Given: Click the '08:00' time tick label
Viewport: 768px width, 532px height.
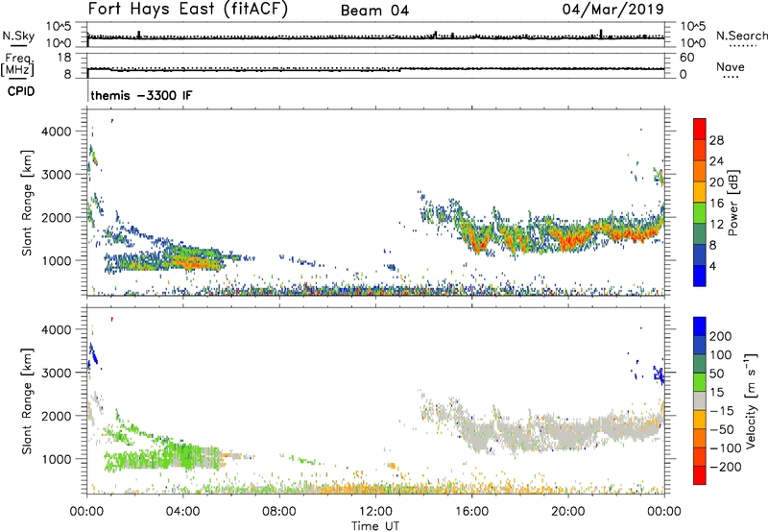Looking at the screenshot, I should click(x=279, y=512).
